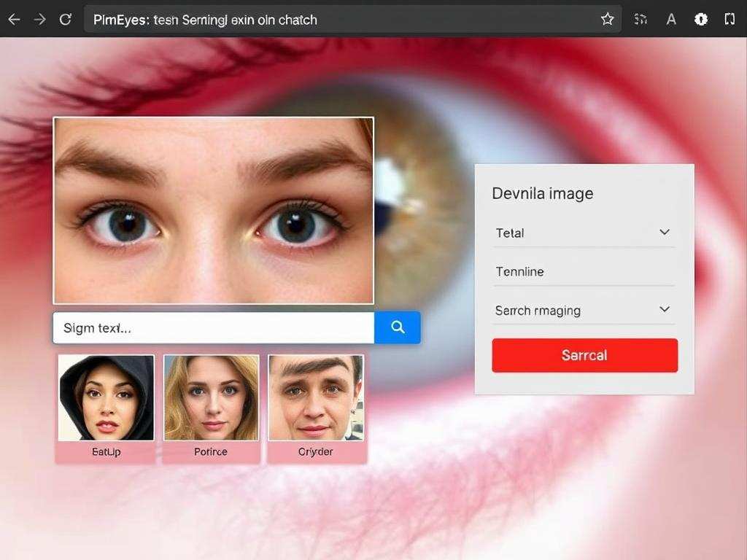Select the EatLip hooded woman thumbnail
This screenshot has height=560, width=747.
[106, 397]
